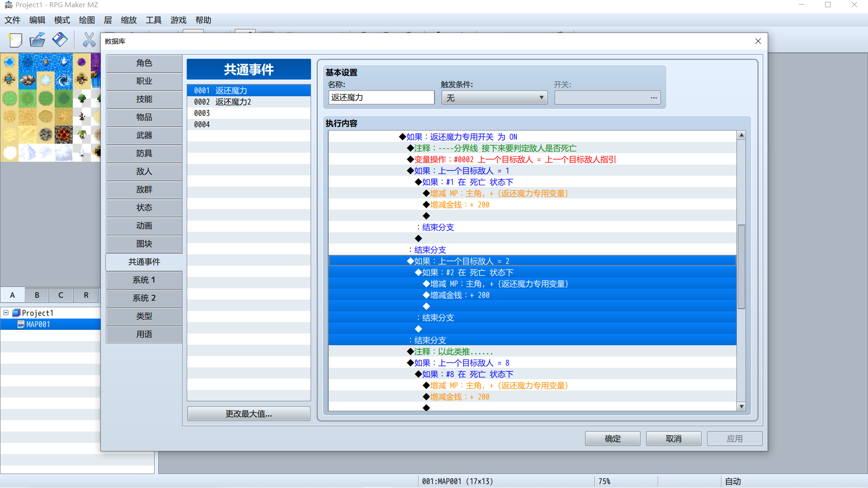This screenshot has height=488, width=868.
Task: Click the 更改最大值... button
Action: [249, 414]
